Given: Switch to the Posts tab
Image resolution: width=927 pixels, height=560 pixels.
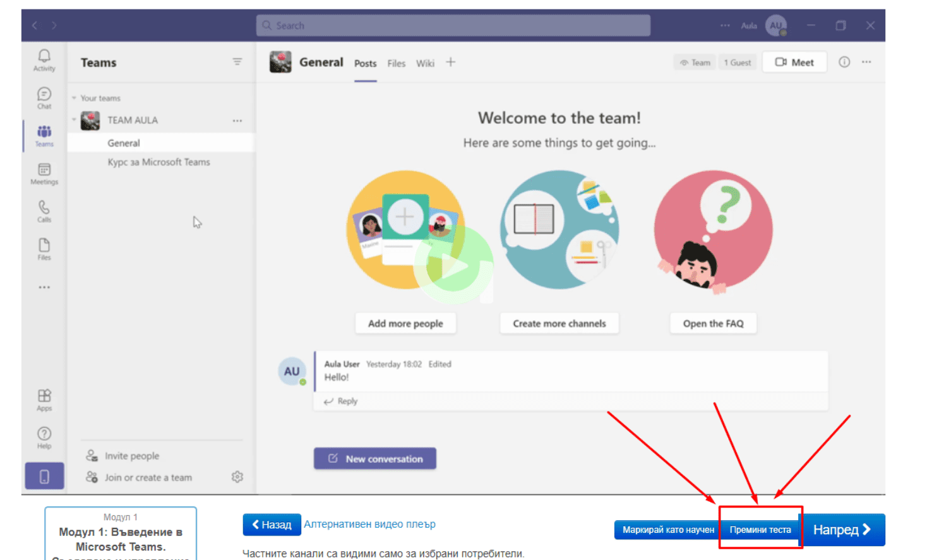Looking at the screenshot, I should pos(365,63).
